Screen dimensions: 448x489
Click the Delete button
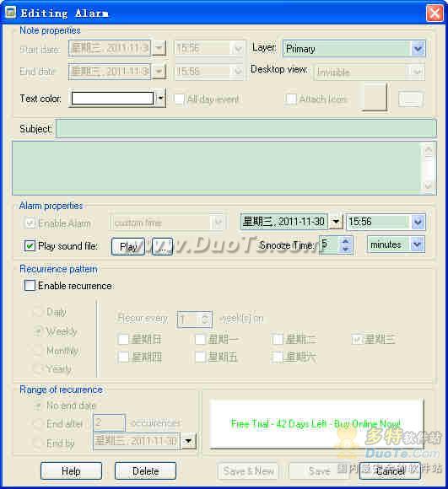pyautogui.click(x=145, y=471)
